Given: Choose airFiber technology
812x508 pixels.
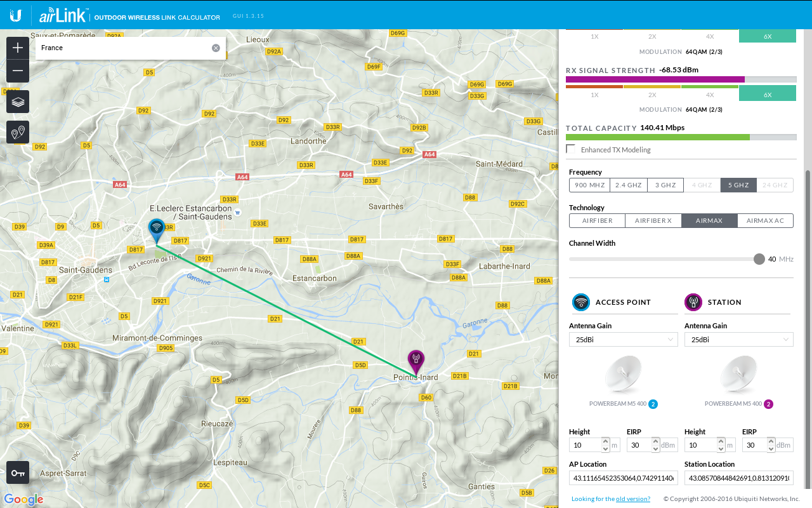Looking at the screenshot, I should click(597, 221).
